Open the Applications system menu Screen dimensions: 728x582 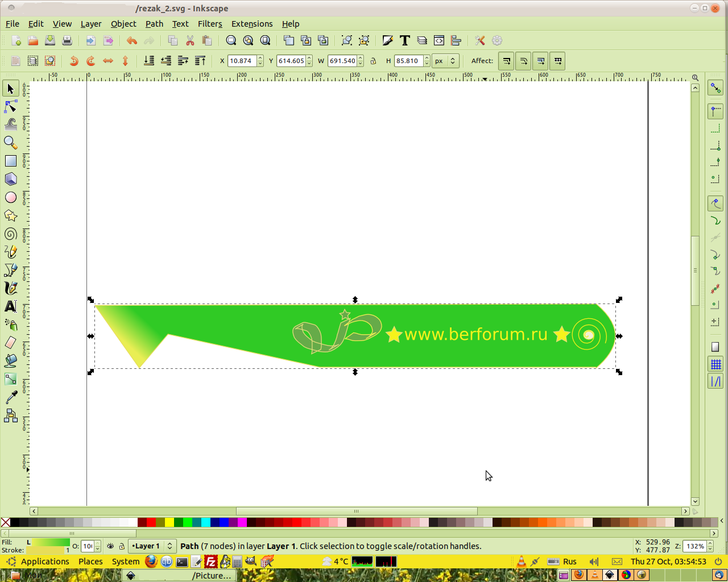tap(44, 562)
